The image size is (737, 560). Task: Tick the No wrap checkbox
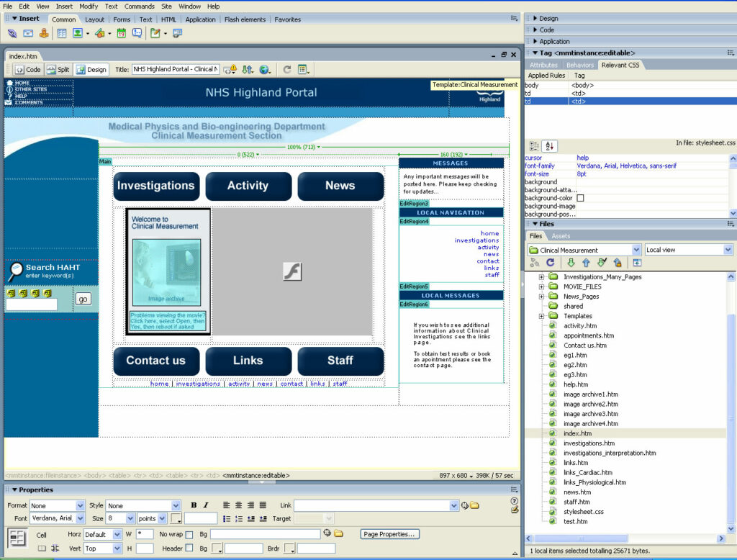tap(189, 535)
